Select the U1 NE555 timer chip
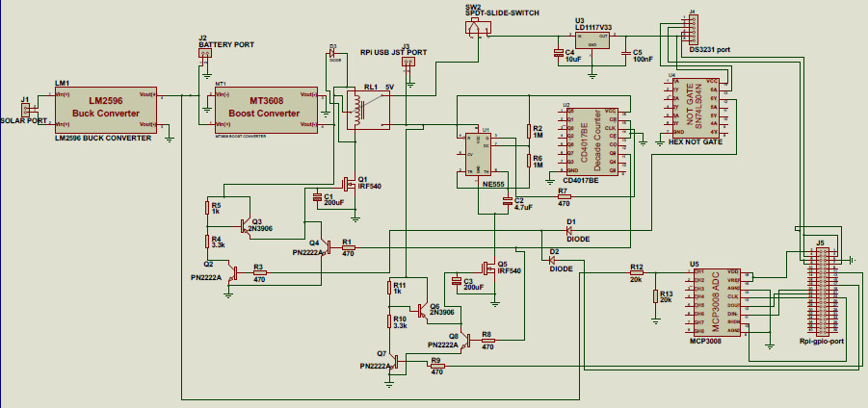The image size is (868, 408). pos(480,153)
